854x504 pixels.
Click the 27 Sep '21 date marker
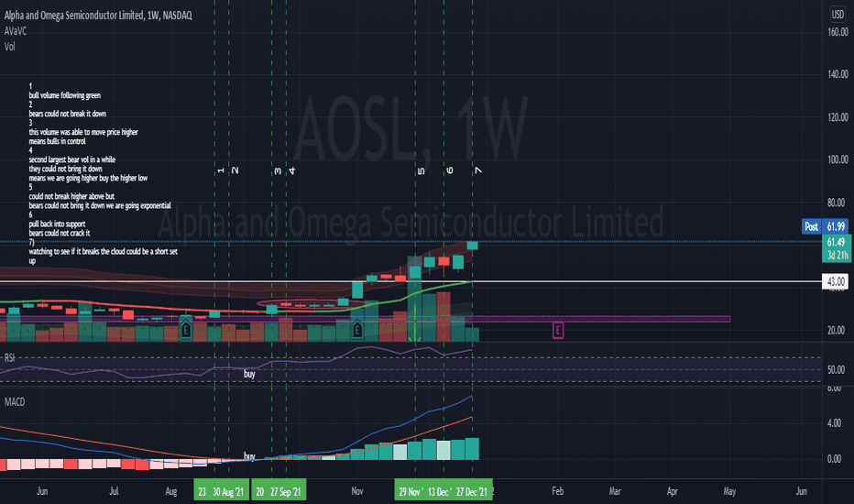click(x=286, y=491)
